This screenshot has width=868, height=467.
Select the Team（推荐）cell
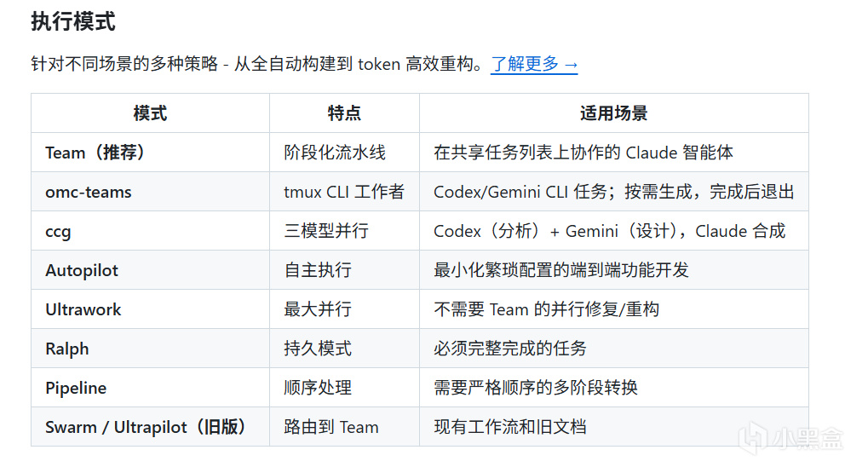150,153
